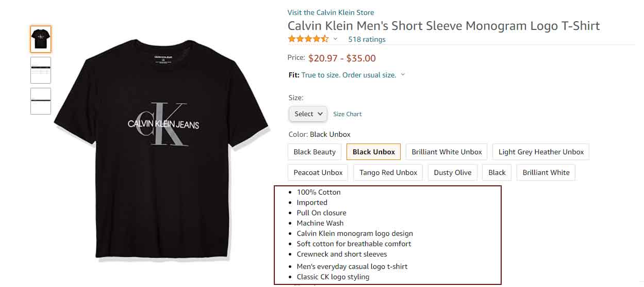Pick the plain Brilliant White color
Image resolution: width=644 pixels, height=287 pixels.
click(x=546, y=172)
